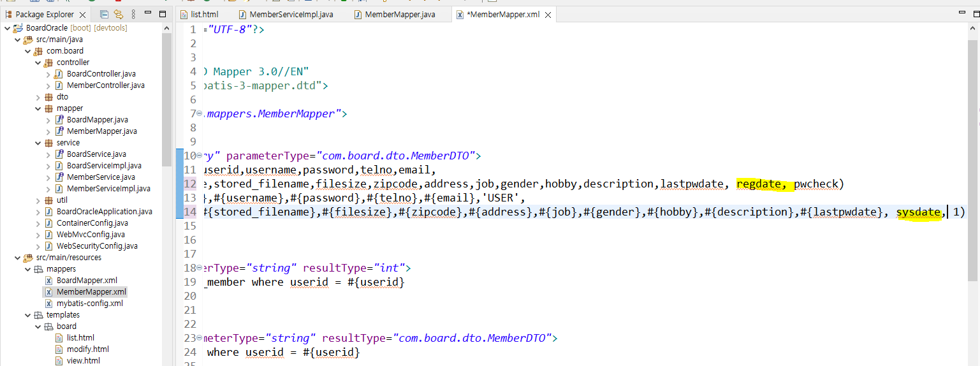Click mybatis-config.xml file icon

(x=49, y=304)
